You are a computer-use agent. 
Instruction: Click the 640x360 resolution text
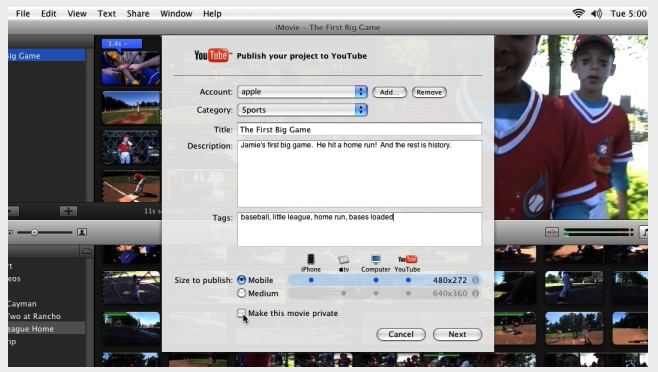point(449,293)
